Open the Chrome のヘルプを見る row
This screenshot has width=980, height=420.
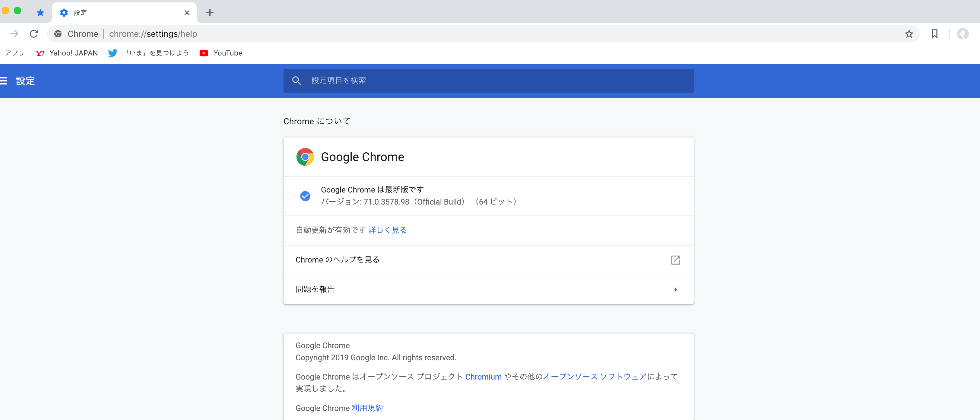coord(488,260)
